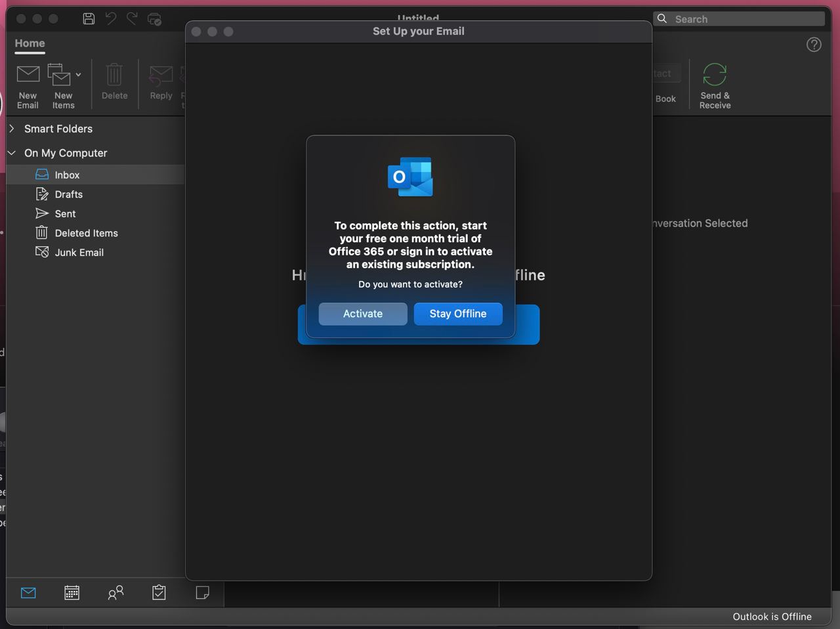Screen dimensions: 840x629
Task: Collapse the On My Computer group
Action: tap(12, 153)
